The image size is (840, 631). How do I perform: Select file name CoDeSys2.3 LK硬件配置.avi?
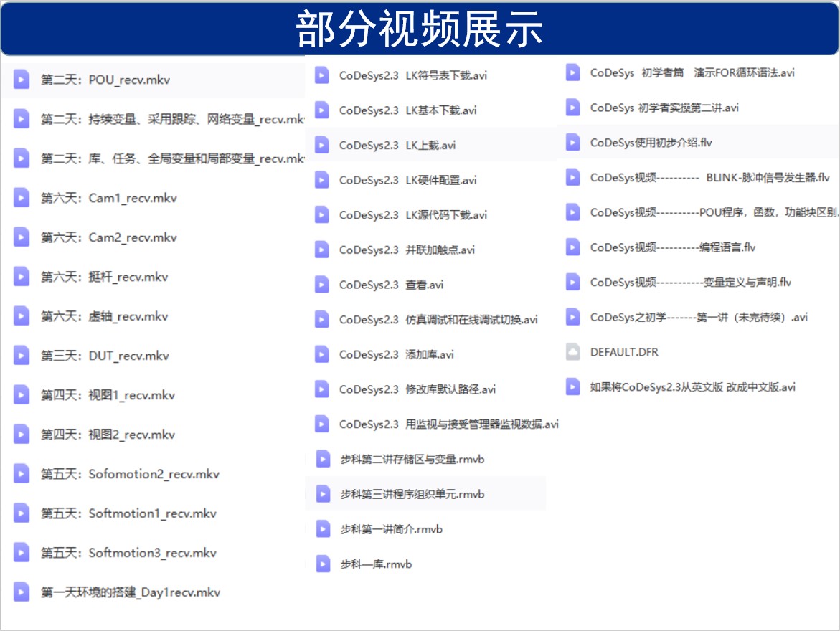coord(407,180)
